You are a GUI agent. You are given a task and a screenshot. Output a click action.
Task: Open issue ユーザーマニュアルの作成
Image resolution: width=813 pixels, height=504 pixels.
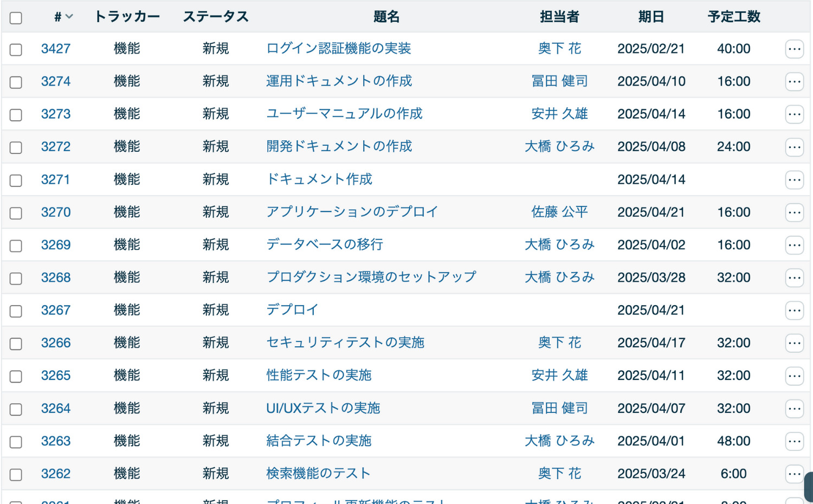[344, 114]
